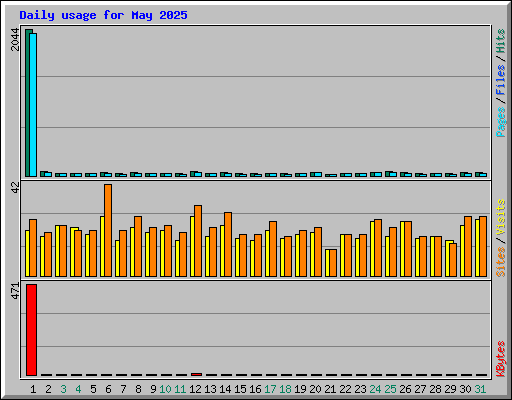The width and height of the screenshot is (512, 400).
Task: Select the short orange bar for day 21
Action: pyautogui.click(x=333, y=263)
